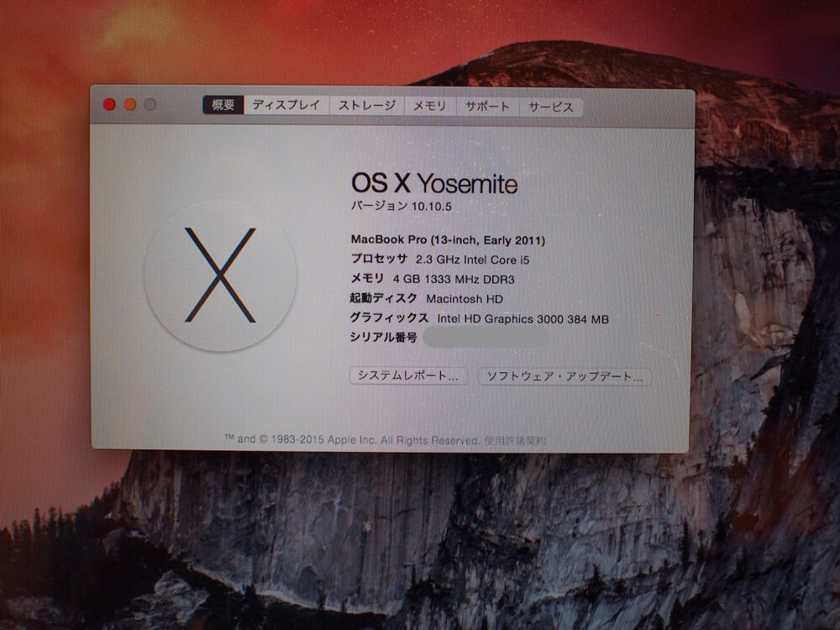Click the 4 GB 1333 MHz DDR3 value

coord(454,279)
